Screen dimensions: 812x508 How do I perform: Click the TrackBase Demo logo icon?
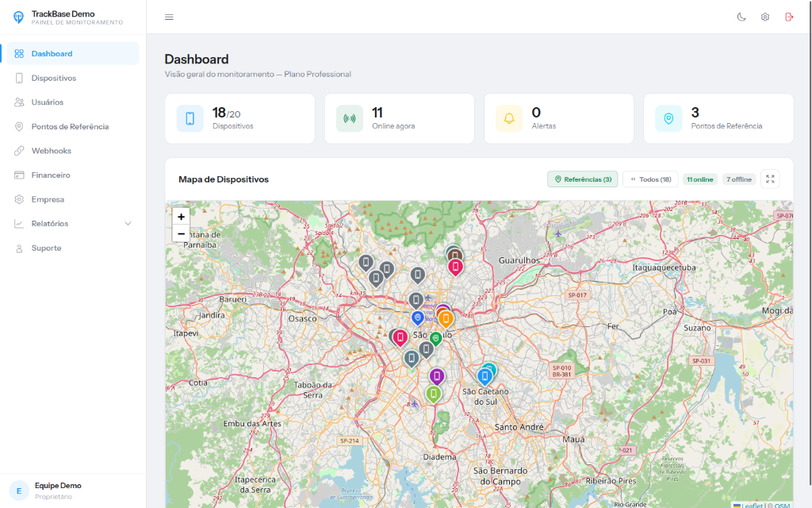[19, 17]
